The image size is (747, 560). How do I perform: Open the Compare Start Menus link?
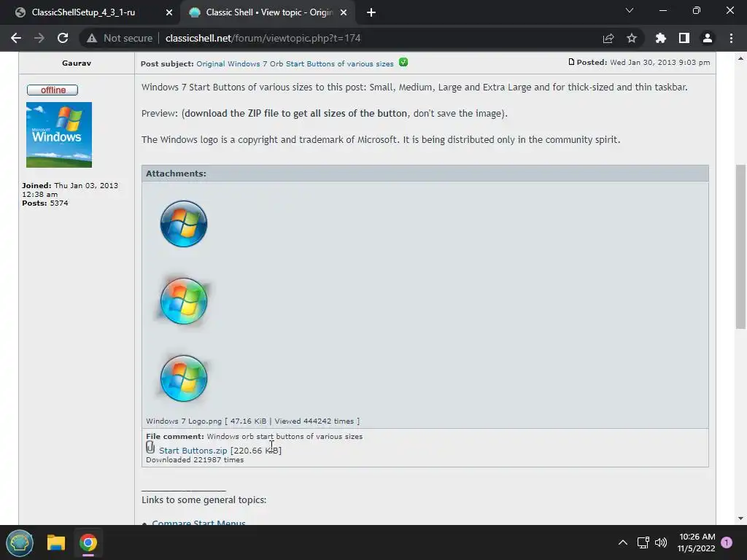click(198, 523)
